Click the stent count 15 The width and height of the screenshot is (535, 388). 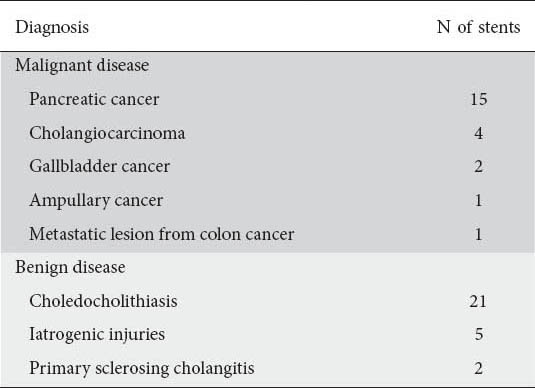[x=479, y=99]
